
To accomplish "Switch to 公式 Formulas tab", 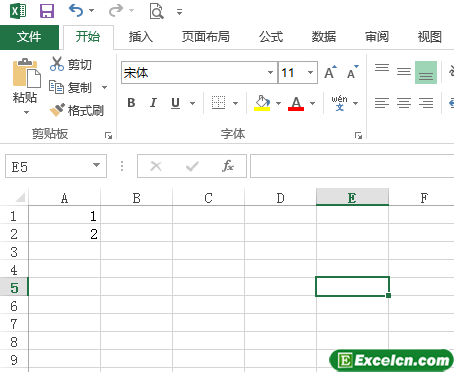I will [271, 37].
